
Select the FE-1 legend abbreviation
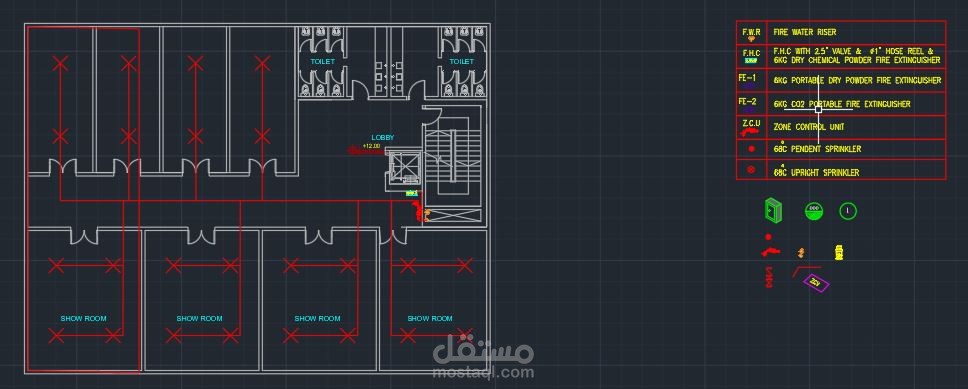tap(747, 78)
